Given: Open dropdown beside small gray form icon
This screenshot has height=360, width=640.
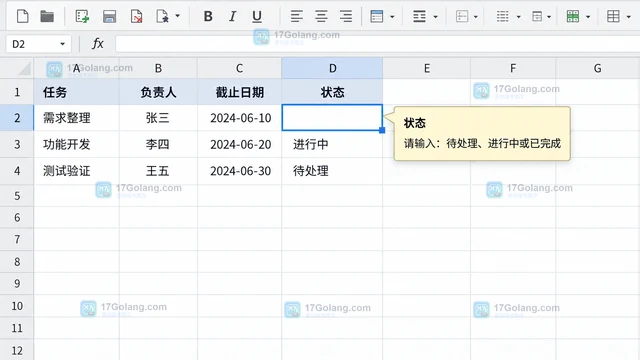Looking at the screenshot, I should [x=549, y=17].
